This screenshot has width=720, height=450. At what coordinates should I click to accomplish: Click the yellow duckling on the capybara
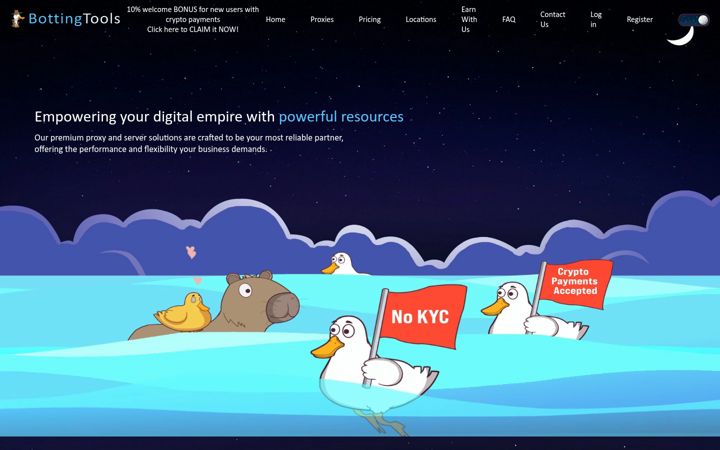tap(184, 312)
